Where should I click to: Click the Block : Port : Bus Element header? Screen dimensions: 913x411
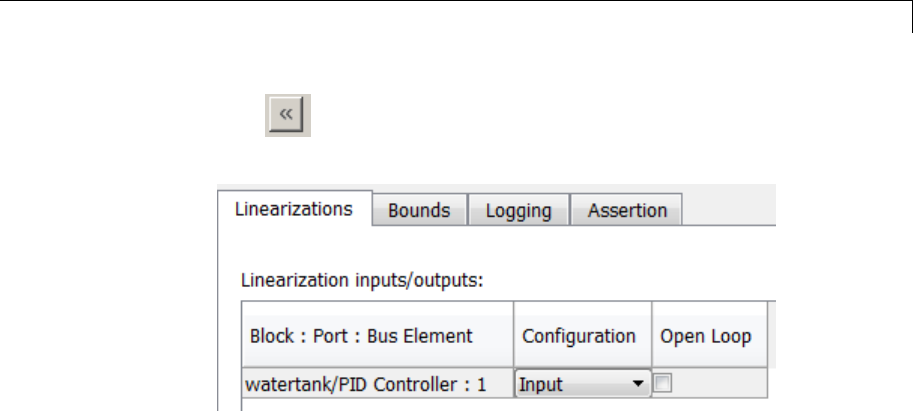(361, 336)
